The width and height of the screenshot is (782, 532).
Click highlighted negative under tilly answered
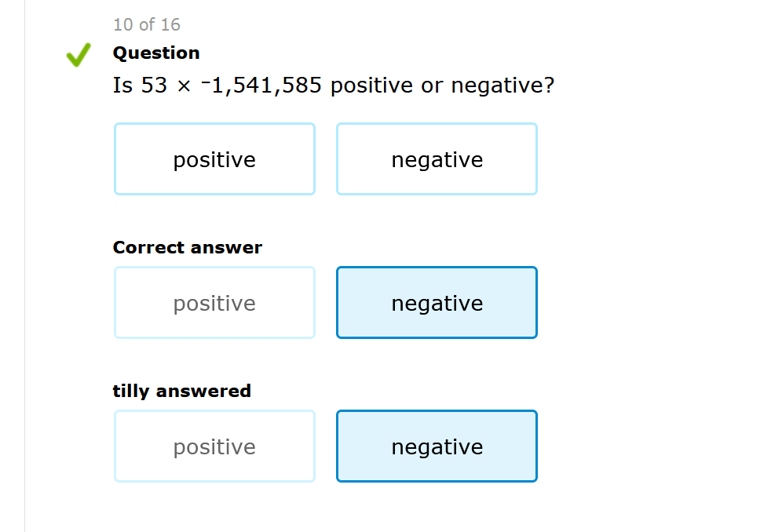pyautogui.click(x=437, y=446)
